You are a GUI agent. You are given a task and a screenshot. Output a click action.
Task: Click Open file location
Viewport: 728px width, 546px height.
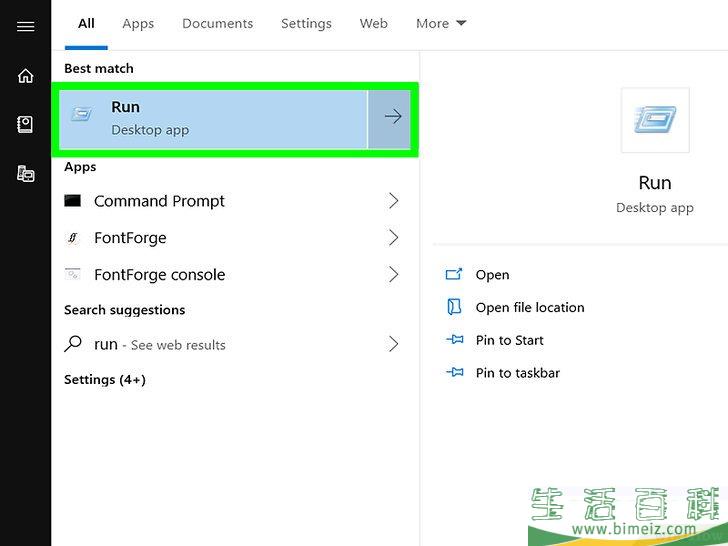coord(530,307)
